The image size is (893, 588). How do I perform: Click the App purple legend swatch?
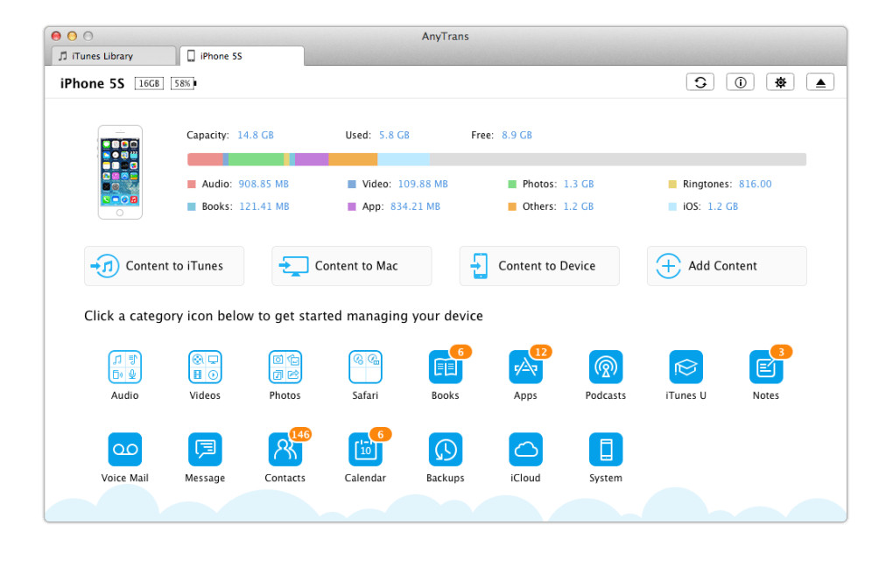pyautogui.click(x=352, y=206)
